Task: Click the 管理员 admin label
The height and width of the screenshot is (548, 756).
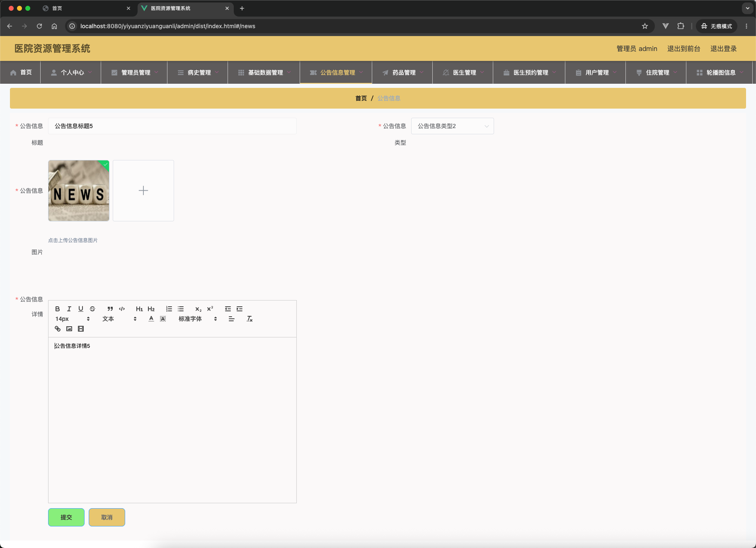Action: pyautogui.click(x=637, y=48)
